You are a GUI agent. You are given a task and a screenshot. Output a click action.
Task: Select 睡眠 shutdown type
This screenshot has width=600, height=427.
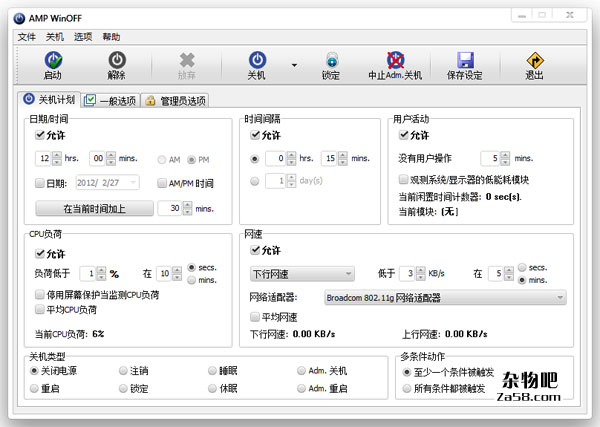[212, 370]
